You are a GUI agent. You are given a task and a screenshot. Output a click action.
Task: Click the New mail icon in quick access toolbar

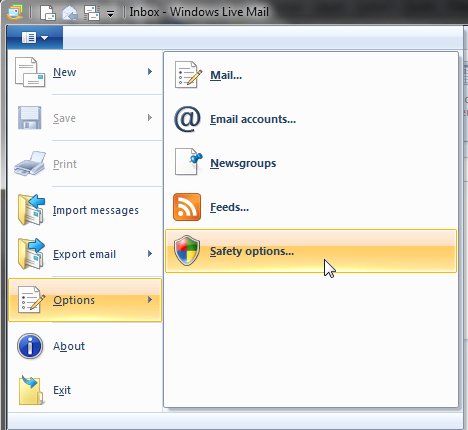[x=48, y=13]
